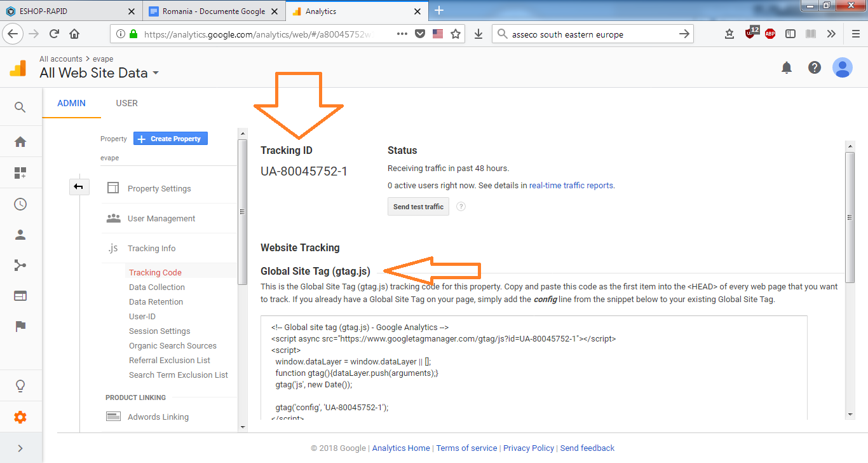Open Analytics Home footer link

pyautogui.click(x=401, y=448)
